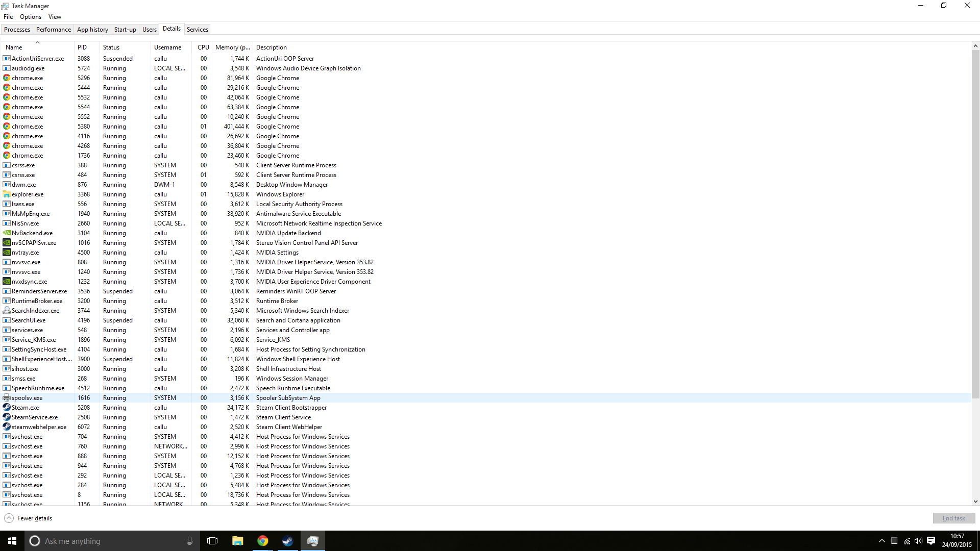Click the volume speaker tray icon
The width and height of the screenshot is (980, 551).
(x=918, y=541)
